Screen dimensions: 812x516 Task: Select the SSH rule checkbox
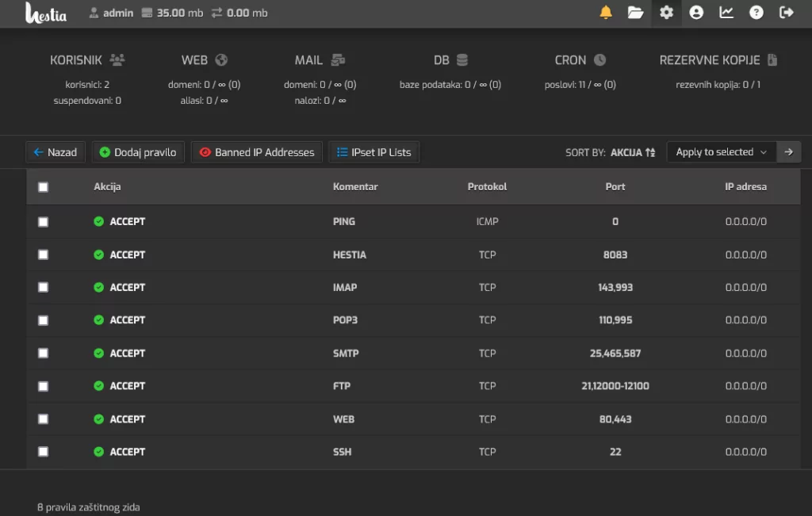[x=43, y=452]
